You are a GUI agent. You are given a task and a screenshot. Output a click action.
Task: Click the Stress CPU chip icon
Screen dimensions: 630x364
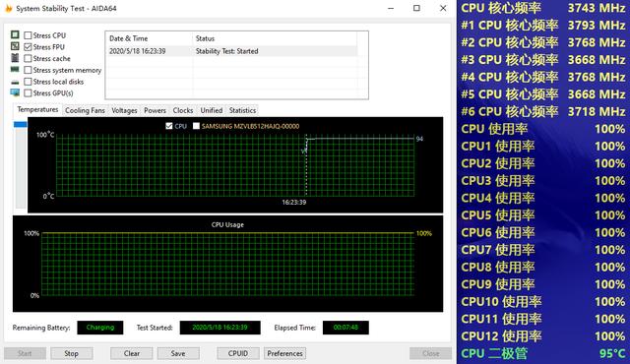click(x=15, y=34)
